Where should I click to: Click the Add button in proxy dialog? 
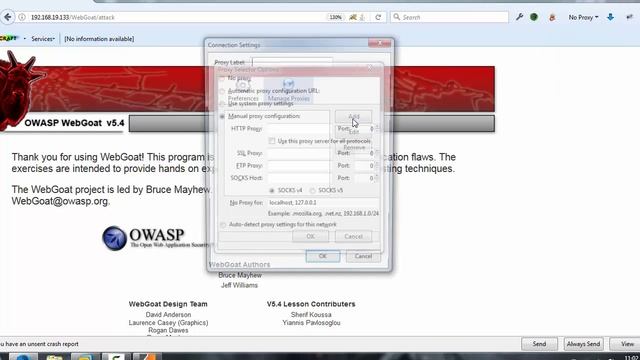tap(353, 116)
